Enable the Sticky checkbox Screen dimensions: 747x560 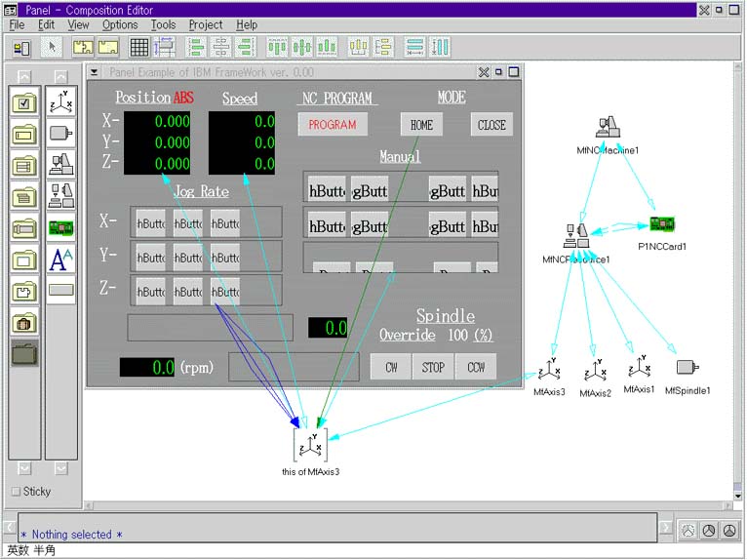[15, 492]
